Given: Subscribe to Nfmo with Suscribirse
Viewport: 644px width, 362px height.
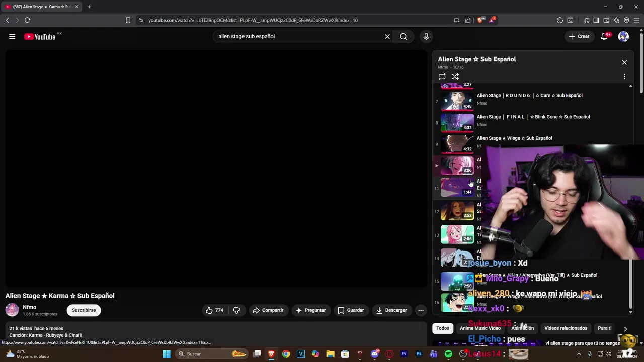Looking at the screenshot, I should (84, 310).
